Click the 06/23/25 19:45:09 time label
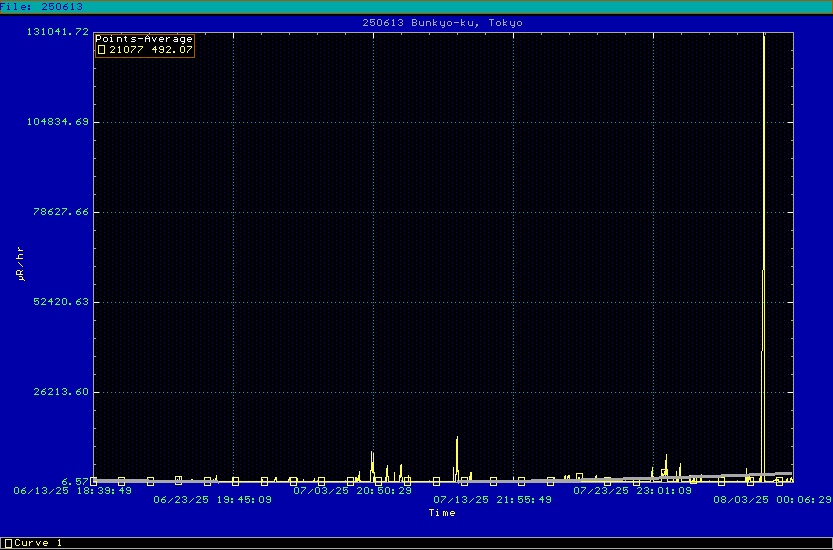Viewport: 833px width, 550px height. click(x=212, y=500)
